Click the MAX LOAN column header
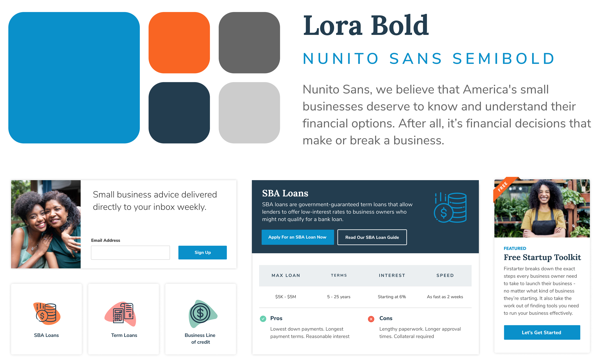Viewport: 605px width, 364px height. coord(286,276)
